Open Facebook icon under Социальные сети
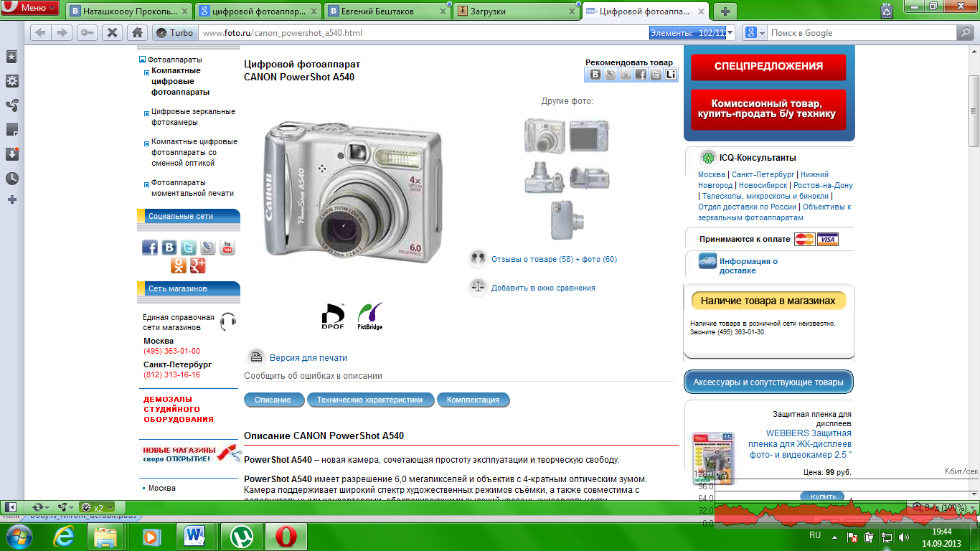Viewport: 980px width, 551px height. pos(150,248)
